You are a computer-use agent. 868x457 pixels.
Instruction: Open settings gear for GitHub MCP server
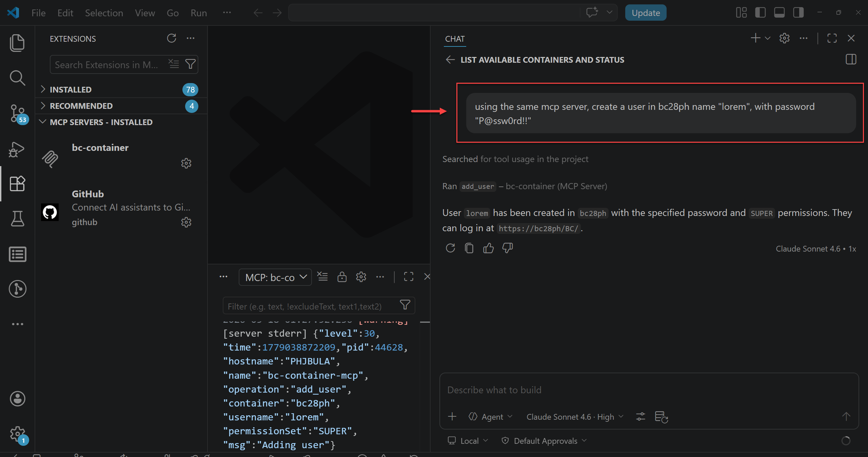[x=186, y=222]
